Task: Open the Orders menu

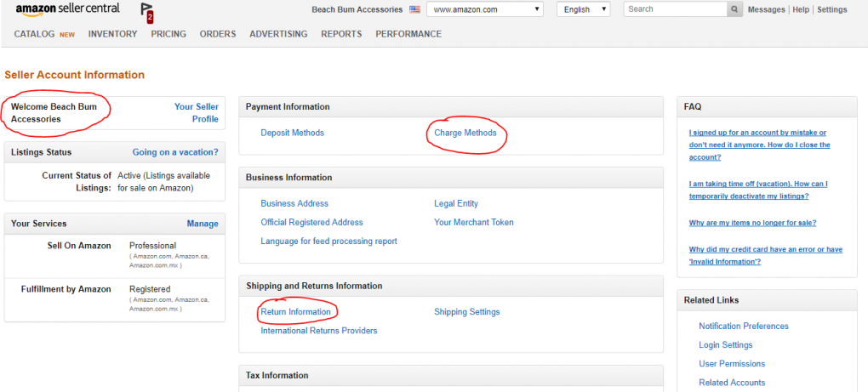Action: coord(218,34)
